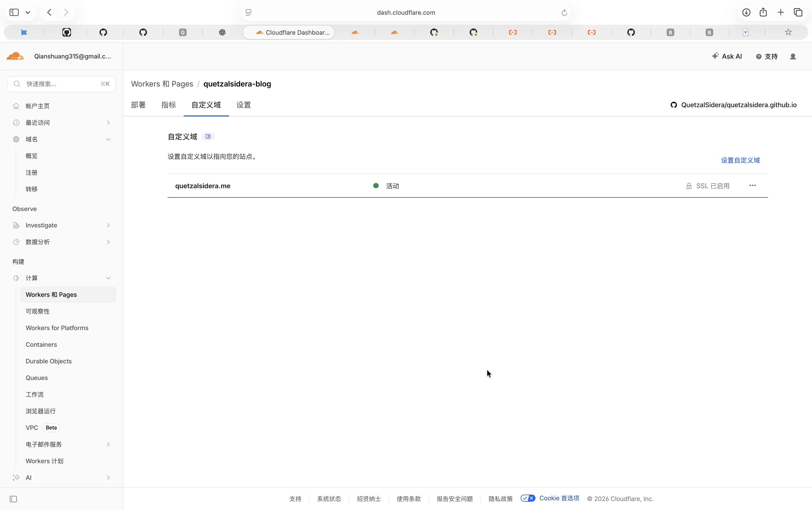Open the user profile icon
Image resolution: width=812 pixels, height=510 pixels.
[793, 56]
